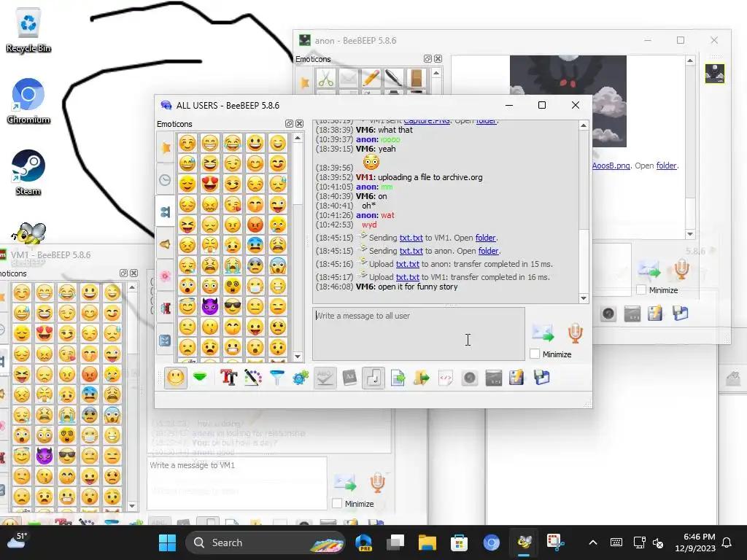
Task: Select the smileys people emoticon tab
Action: point(166,212)
